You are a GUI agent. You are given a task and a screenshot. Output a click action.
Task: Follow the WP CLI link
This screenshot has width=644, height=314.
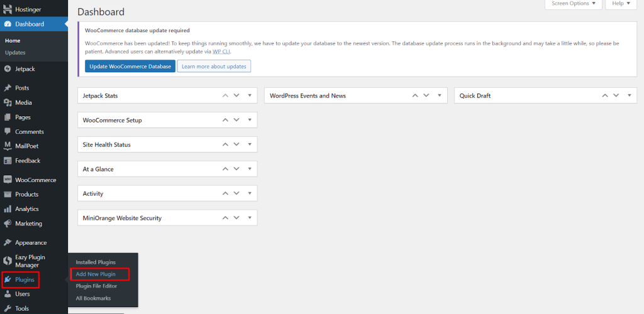pyautogui.click(x=222, y=51)
